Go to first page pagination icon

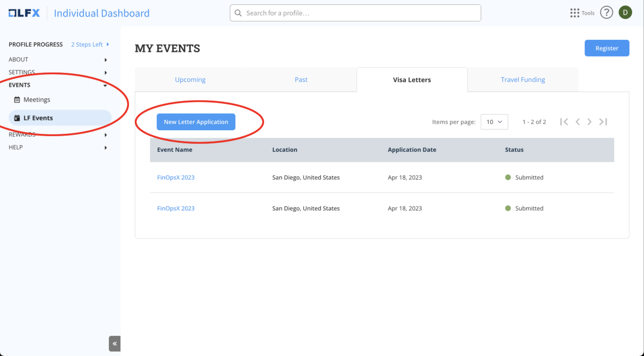coord(564,122)
